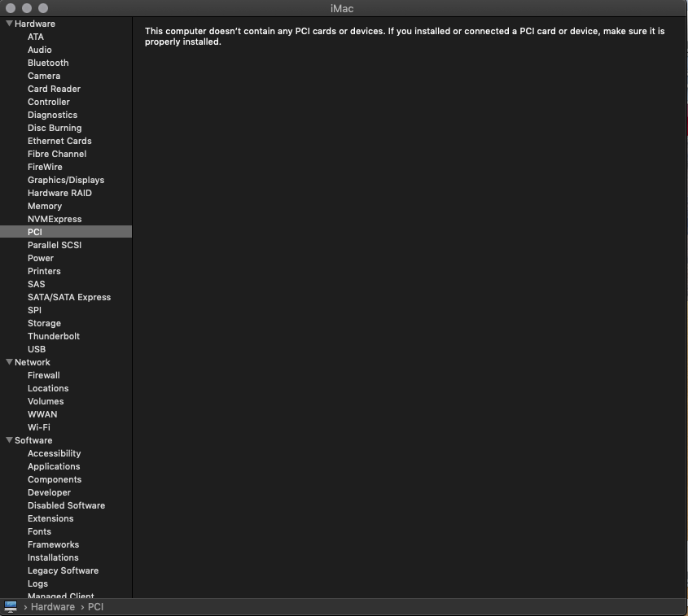
Task: Select Printers in the sidebar
Action: [44, 271]
